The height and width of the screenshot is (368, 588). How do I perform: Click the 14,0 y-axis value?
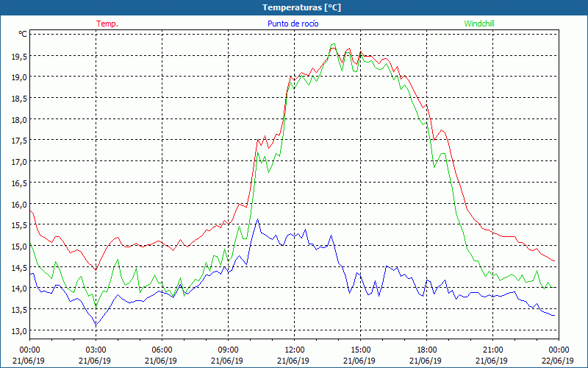(21, 289)
